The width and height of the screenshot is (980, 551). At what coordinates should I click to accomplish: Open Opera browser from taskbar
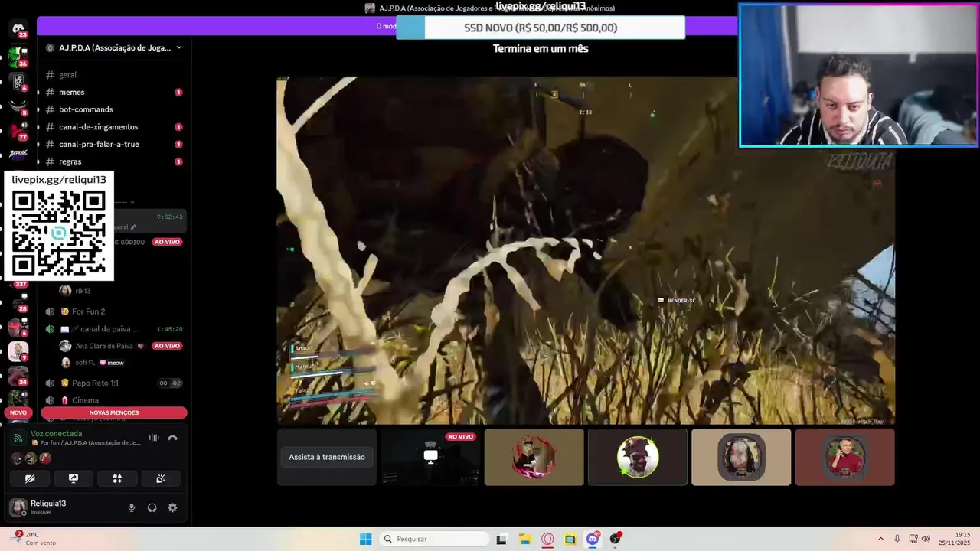(547, 539)
